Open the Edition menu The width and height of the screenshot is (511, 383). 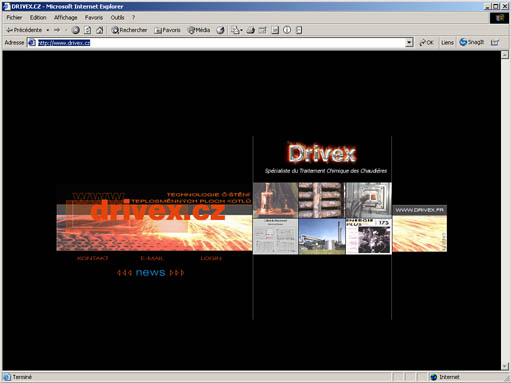point(38,17)
